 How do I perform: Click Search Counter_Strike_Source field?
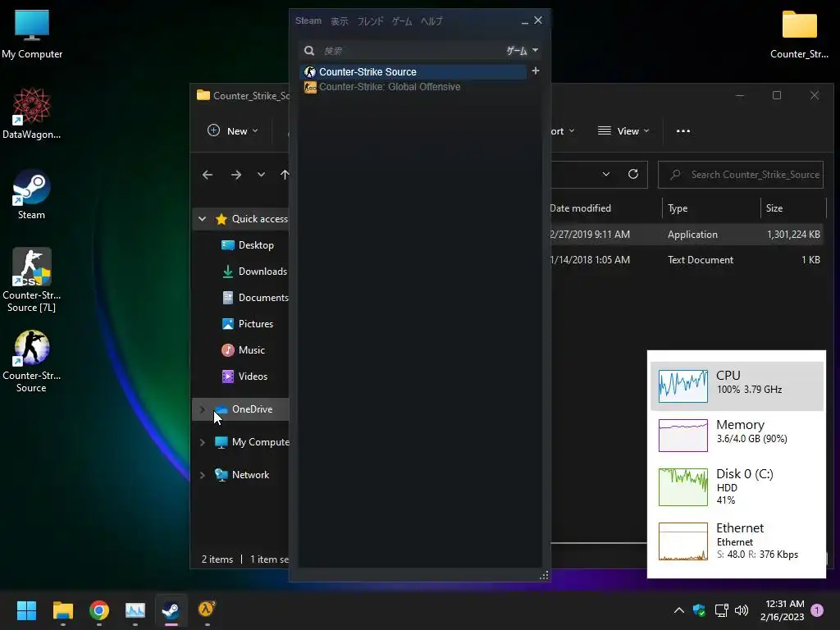(x=741, y=175)
